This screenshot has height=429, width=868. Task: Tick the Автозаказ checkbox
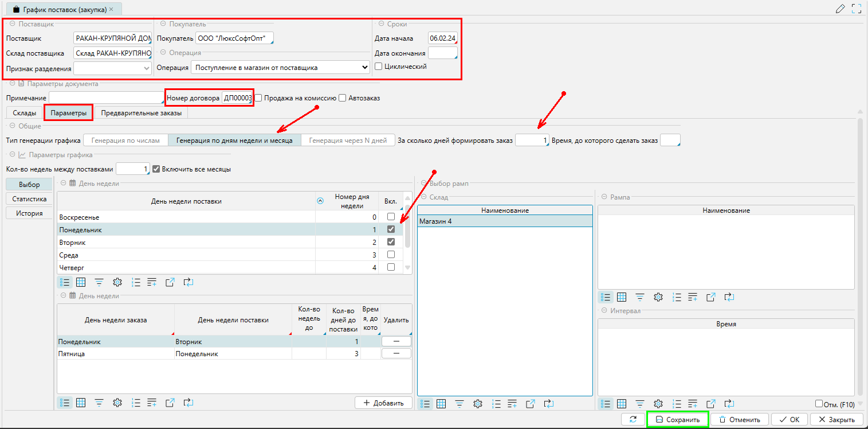tap(343, 98)
